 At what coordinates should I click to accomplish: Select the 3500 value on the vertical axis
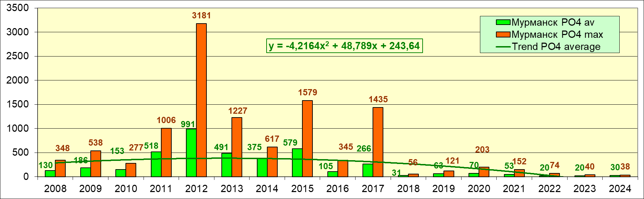(18, 8)
